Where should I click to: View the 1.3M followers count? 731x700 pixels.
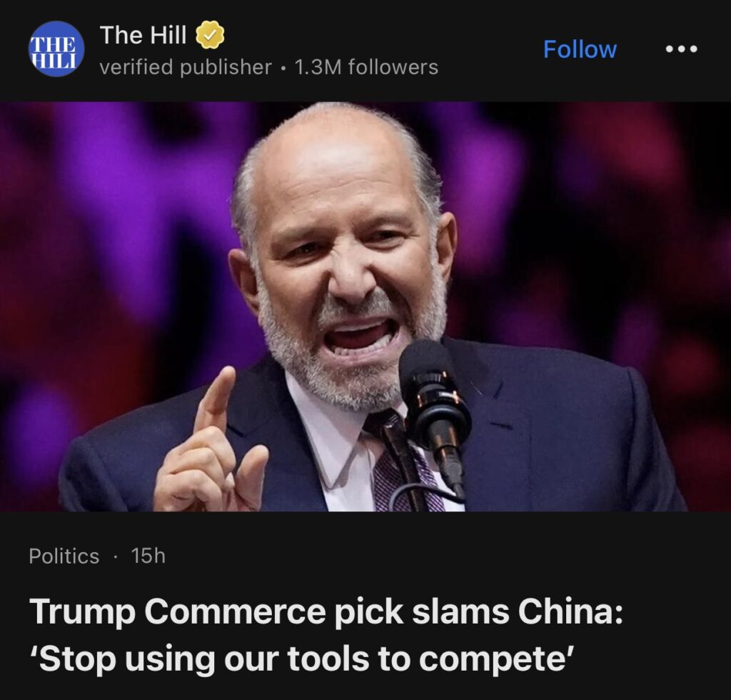(366, 67)
